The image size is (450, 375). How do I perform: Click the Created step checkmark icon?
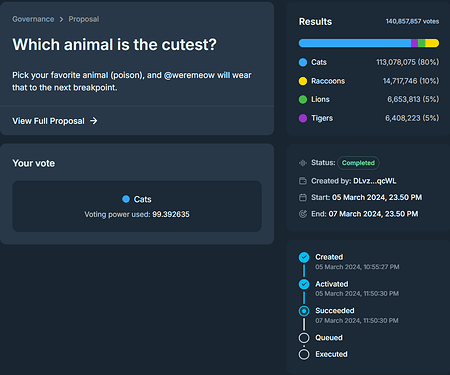[x=304, y=257]
